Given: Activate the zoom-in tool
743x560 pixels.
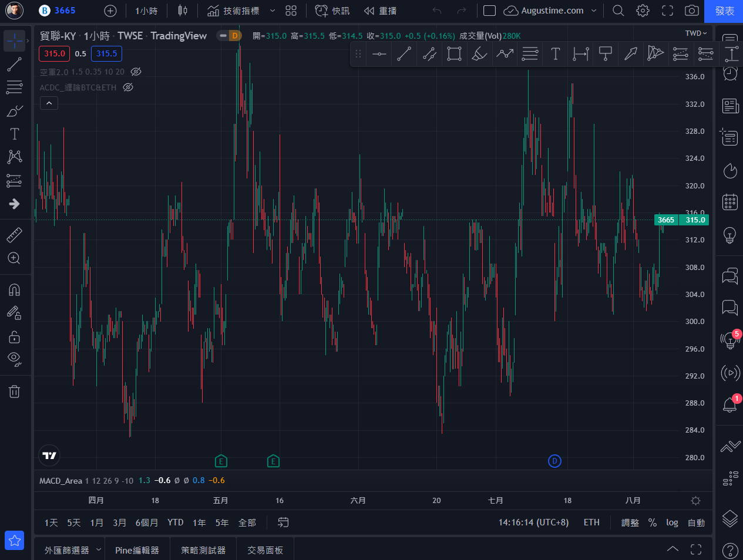Looking at the screenshot, I should [15, 258].
